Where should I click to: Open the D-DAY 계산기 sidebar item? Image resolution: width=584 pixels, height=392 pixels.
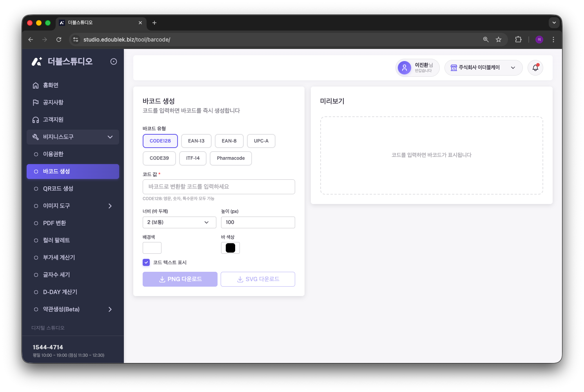(73, 292)
